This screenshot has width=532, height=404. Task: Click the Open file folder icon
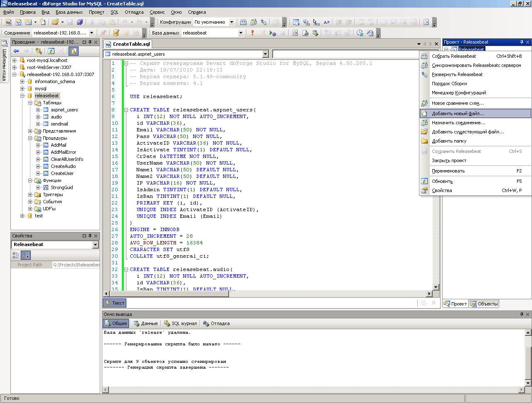coord(55,22)
